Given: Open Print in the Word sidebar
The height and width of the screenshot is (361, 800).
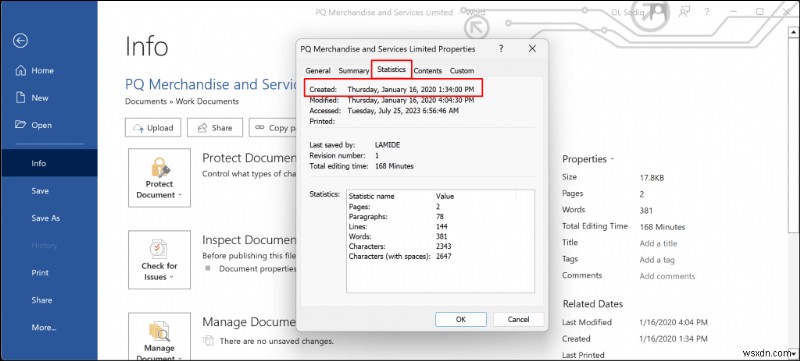Looking at the screenshot, I should point(40,273).
